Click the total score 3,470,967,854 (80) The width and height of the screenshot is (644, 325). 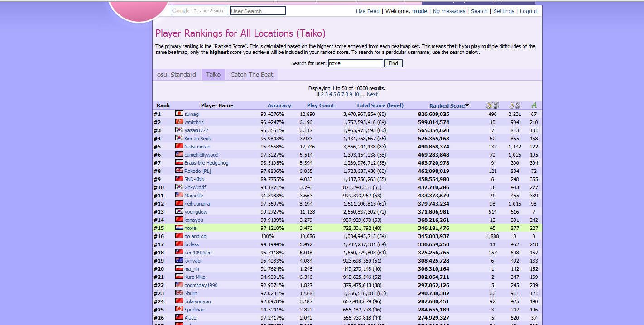tap(365, 114)
